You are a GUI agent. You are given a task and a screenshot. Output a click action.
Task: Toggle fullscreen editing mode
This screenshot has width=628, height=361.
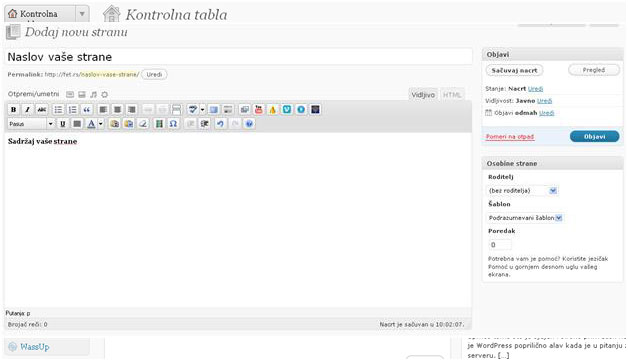pyautogui.click(x=214, y=109)
